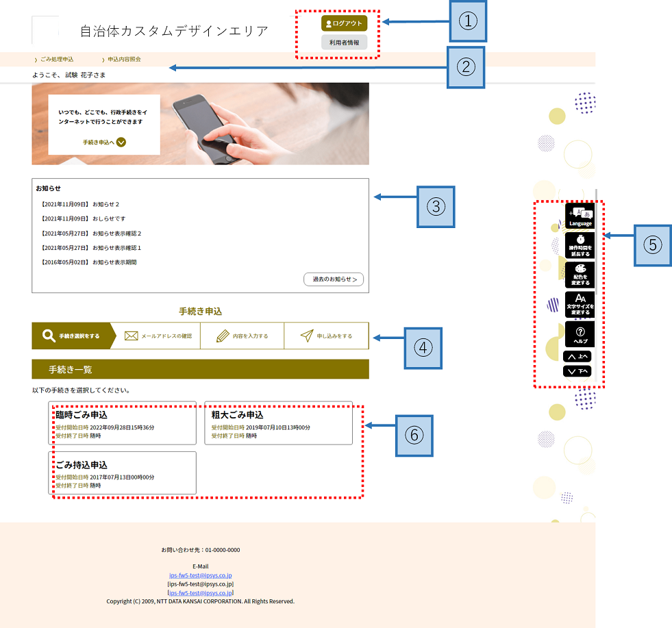Viewport: 672px width, 628px height.
Task: Click the 手続き申込へ down-arrow icon
Action: 121,142
